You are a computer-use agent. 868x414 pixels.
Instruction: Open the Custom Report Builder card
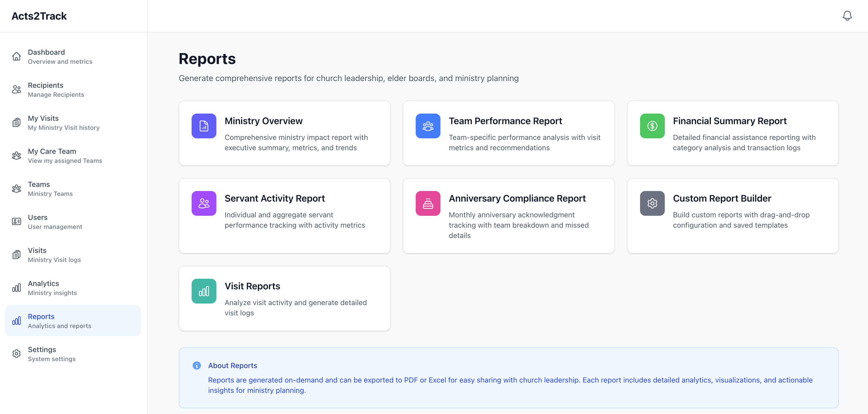click(733, 216)
